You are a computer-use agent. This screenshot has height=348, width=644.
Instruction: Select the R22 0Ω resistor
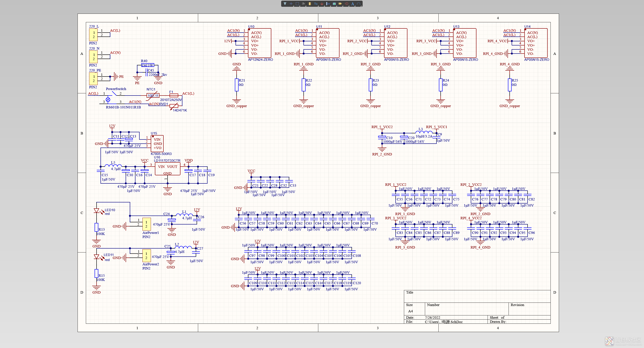pos(303,85)
